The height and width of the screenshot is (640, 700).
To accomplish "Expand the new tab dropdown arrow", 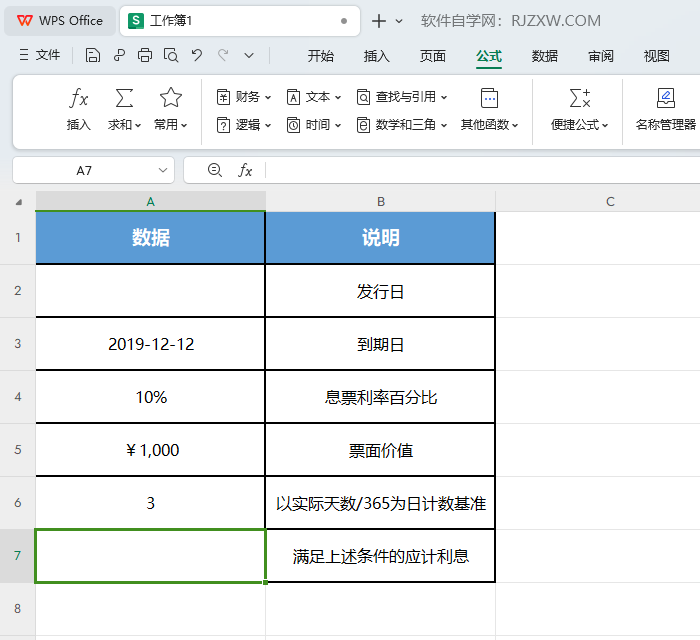I will pyautogui.click(x=399, y=21).
